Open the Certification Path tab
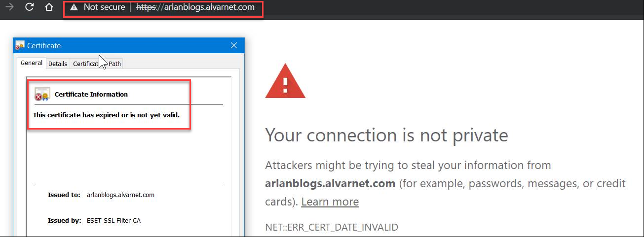The height and width of the screenshot is (237, 644). point(97,64)
